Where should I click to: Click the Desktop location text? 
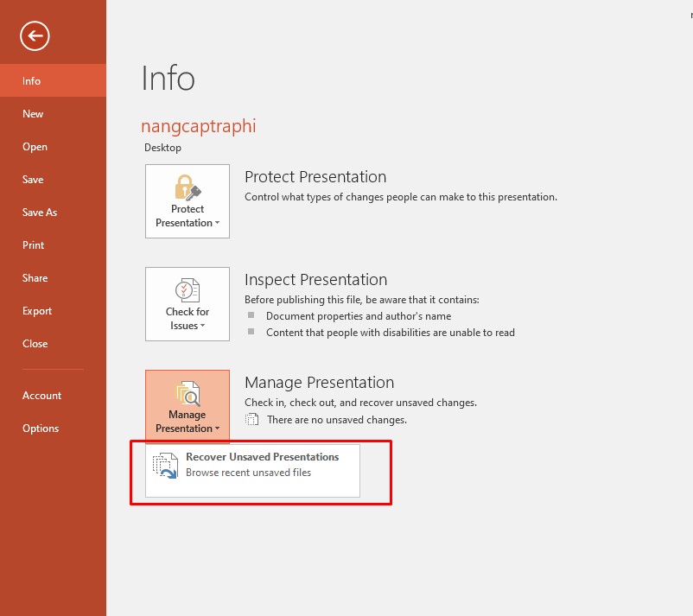[x=162, y=148]
